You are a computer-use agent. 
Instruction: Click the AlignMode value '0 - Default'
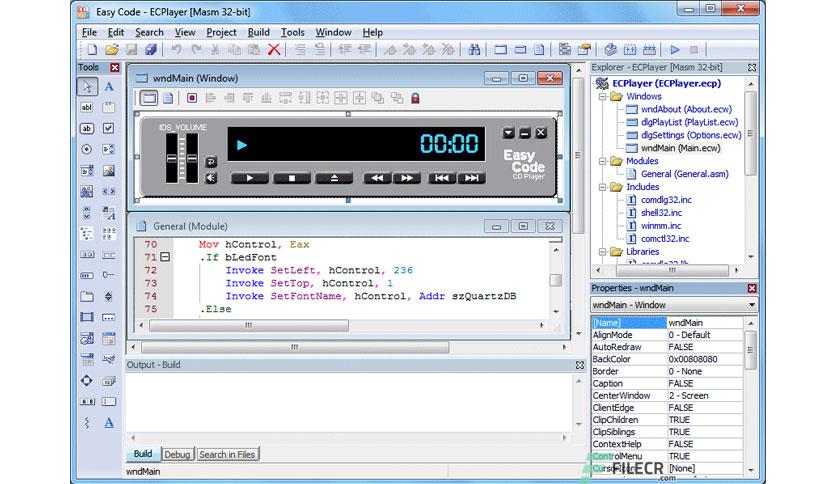coord(704,335)
